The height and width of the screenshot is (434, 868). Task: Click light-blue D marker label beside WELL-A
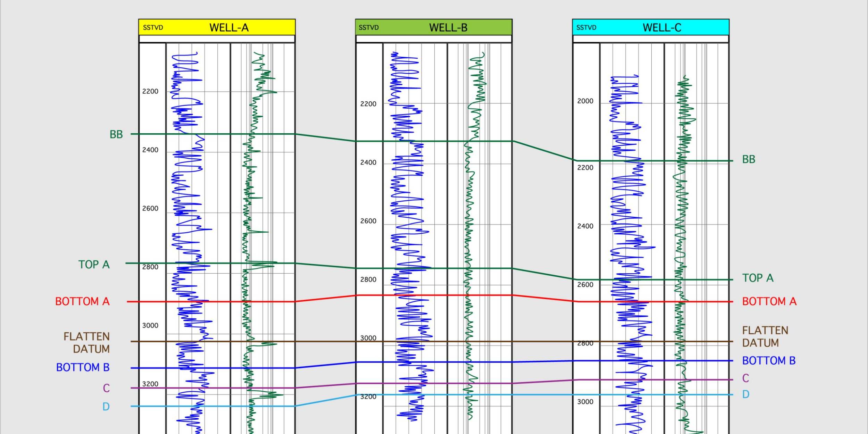106,407
